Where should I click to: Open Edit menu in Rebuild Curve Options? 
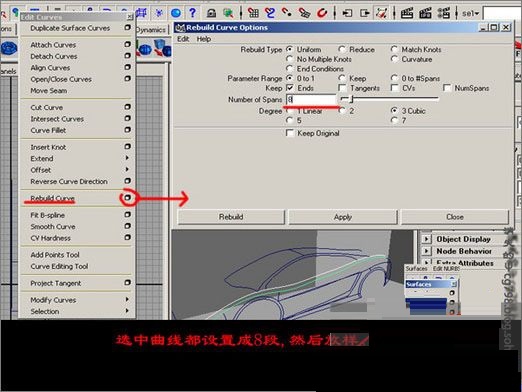click(183, 39)
